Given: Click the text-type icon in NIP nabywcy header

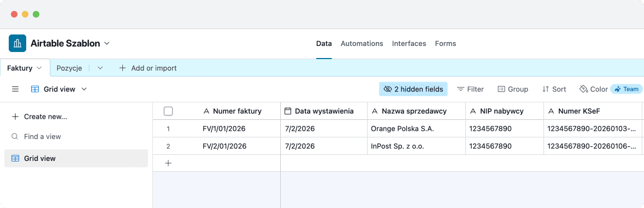Looking at the screenshot, I should tap(473, 111).
